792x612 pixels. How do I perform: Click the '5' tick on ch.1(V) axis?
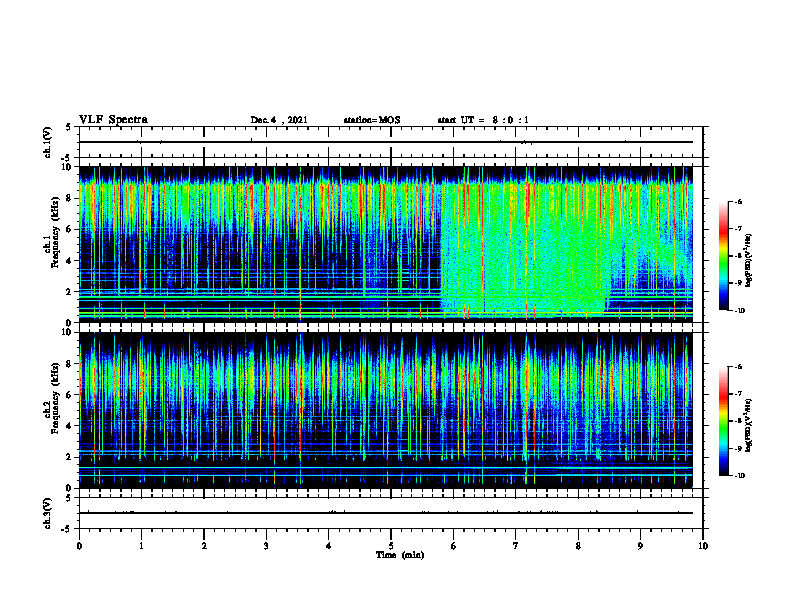[69, 127]
